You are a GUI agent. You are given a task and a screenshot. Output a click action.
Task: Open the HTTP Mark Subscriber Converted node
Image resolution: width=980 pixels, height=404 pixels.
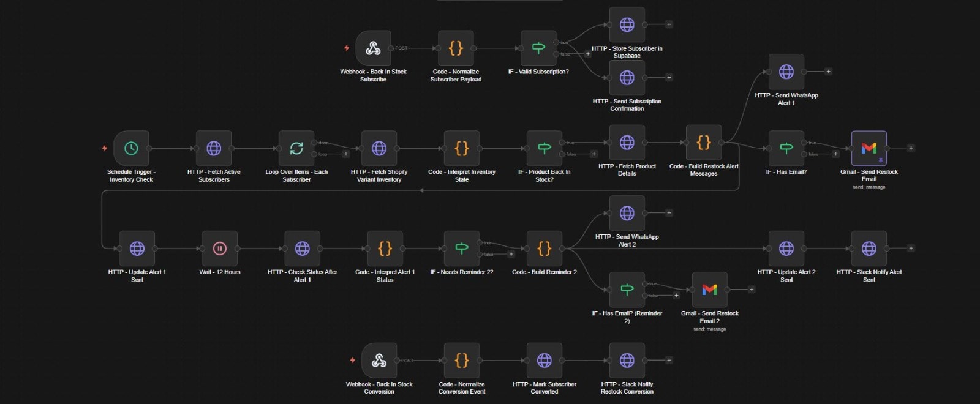coord(545,361)
